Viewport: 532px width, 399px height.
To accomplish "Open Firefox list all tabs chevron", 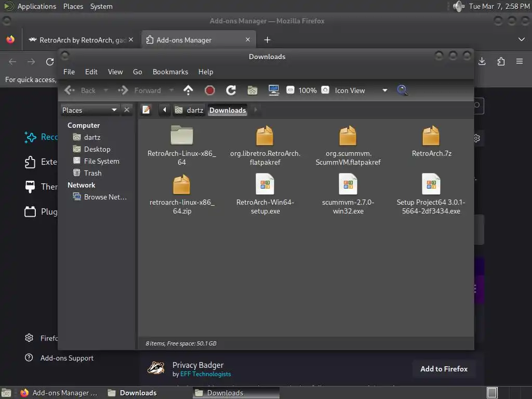I will (522, 39).
